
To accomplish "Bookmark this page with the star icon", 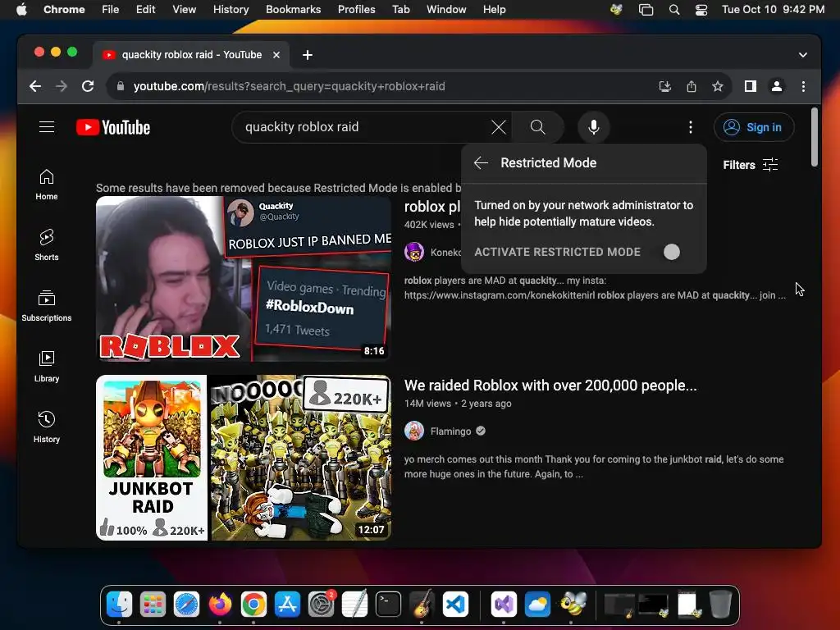I will [718, 86].
